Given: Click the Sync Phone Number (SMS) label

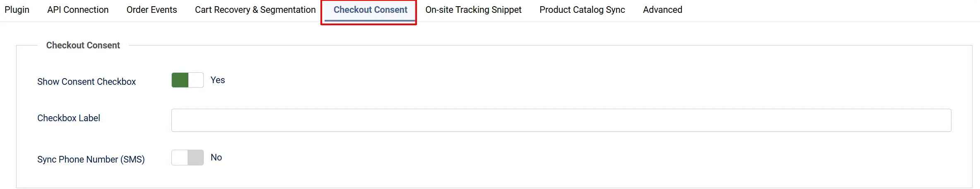Looking at the screenshot, I should (91, 160).
